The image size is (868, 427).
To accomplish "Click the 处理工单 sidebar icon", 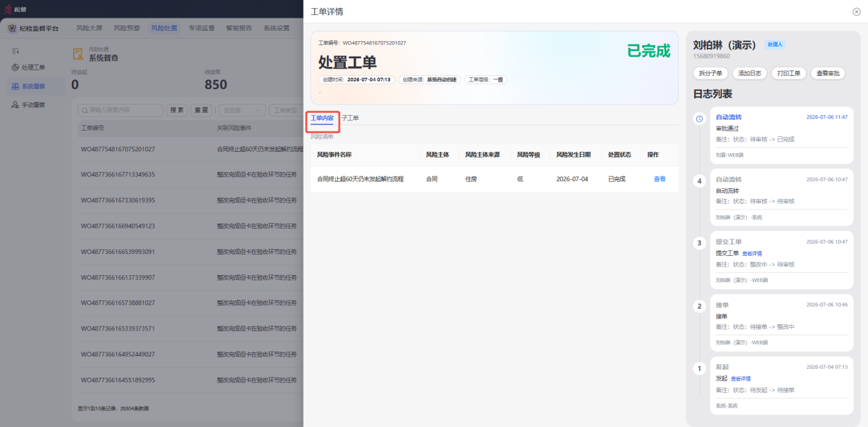I will click(16, 67).
